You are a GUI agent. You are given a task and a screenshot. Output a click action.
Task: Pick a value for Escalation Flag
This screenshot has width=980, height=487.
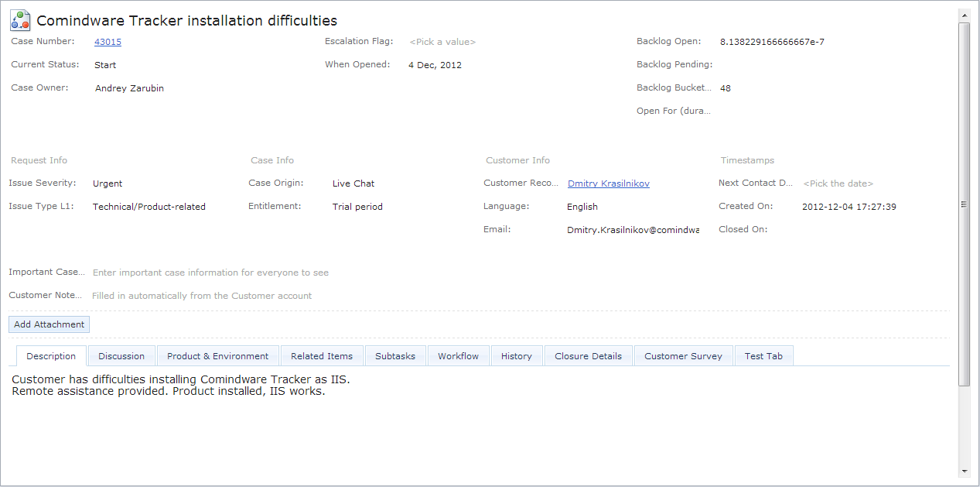442,42
